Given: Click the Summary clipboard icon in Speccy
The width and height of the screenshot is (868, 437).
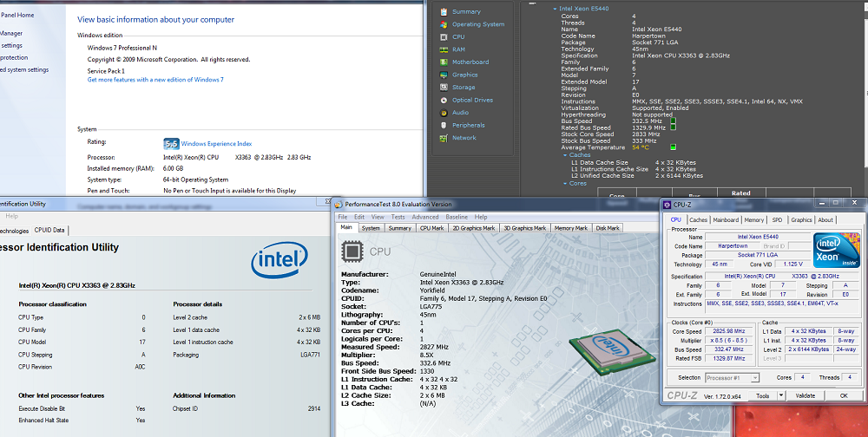Looking at the screenshot, I should point(444,11).
